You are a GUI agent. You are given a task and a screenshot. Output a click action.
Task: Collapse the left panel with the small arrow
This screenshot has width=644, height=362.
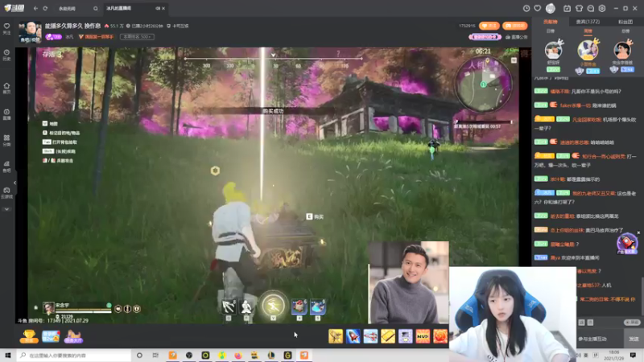[x=14, y=183]
